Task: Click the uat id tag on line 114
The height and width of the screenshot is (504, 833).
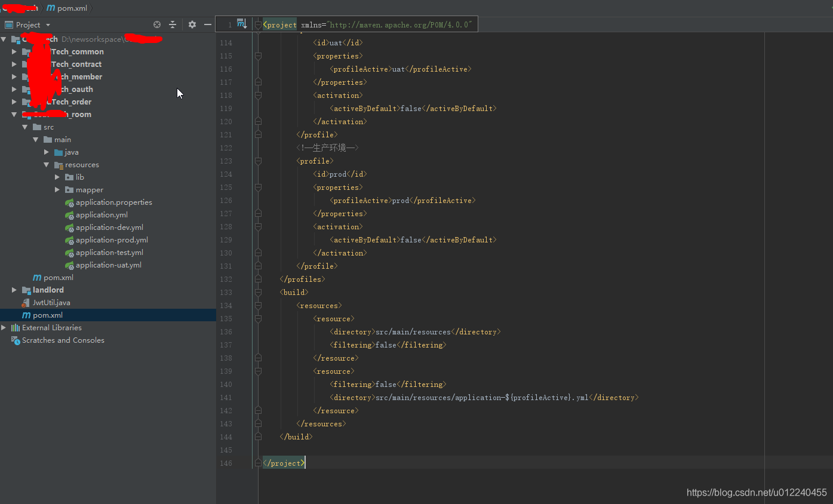Action: click(x=337, y=42)
